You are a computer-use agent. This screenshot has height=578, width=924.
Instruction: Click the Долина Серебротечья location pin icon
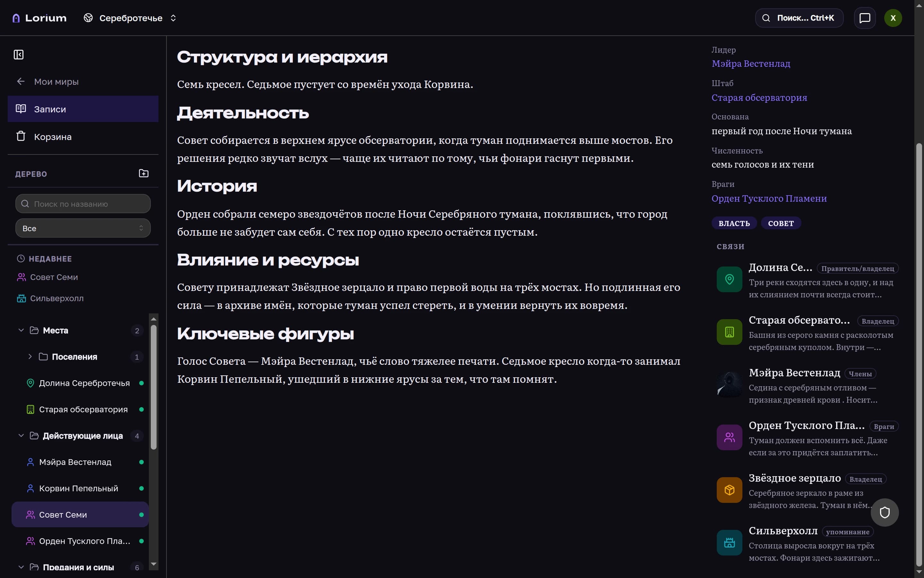click(x=30, y=383)
